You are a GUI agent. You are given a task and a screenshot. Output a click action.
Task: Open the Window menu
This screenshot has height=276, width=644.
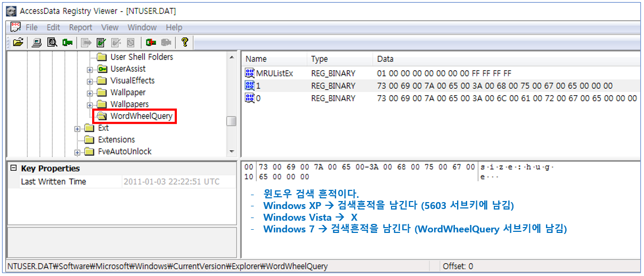(142, 27)
